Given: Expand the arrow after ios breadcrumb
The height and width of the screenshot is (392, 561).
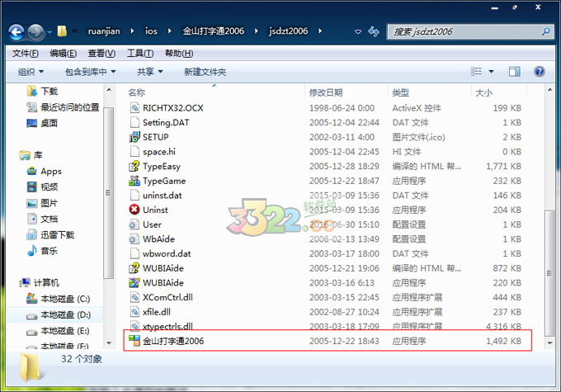Looking at the screenshot, I should click(169, 31).
